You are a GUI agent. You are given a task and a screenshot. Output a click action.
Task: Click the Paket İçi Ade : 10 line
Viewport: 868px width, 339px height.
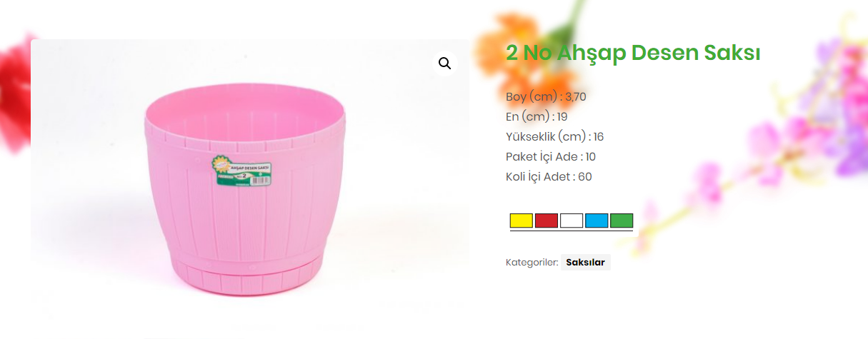pyautogui.click(x=551, y=156)
